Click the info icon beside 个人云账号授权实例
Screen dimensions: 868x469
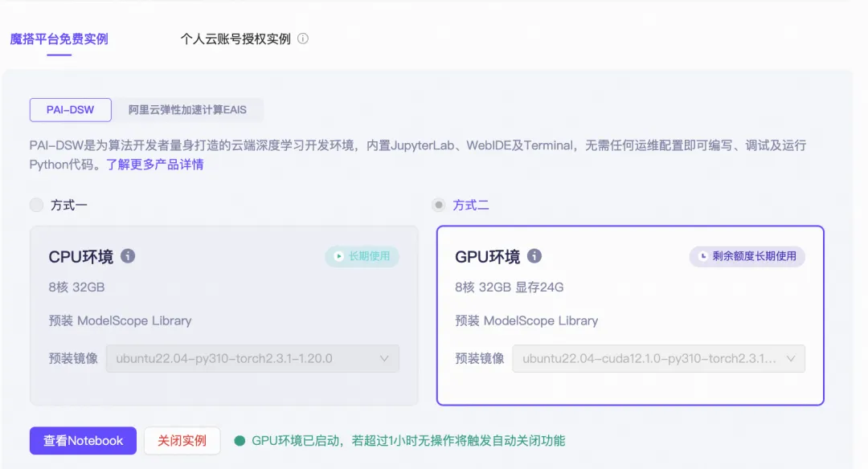click(x=301, y=39)
